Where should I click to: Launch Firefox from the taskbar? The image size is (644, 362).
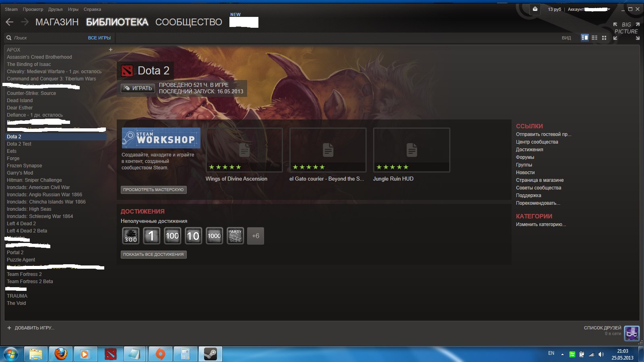(61, 354)
